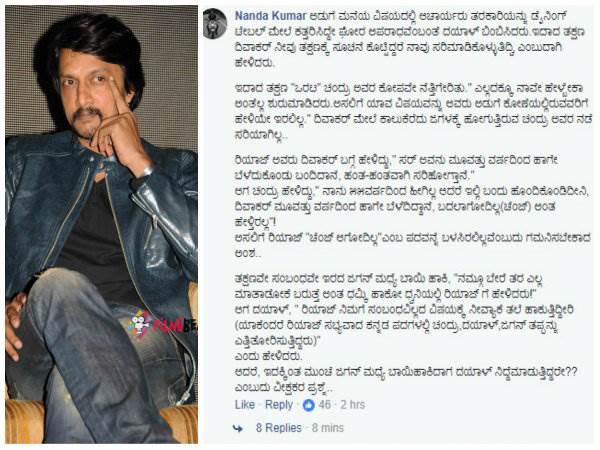
Task: Open the actor photo on the left
Action: pyautogui.click(x=101, y=224)
